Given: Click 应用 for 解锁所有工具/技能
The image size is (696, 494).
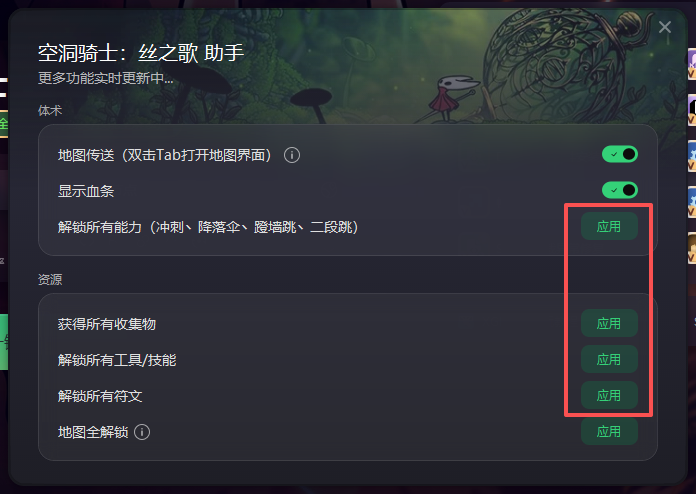Looking at the screenshot, I should coord(609,360).
